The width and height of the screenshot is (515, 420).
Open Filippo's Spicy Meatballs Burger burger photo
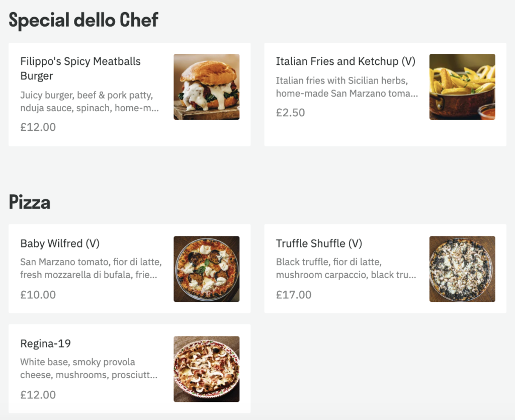pos(206,87)
